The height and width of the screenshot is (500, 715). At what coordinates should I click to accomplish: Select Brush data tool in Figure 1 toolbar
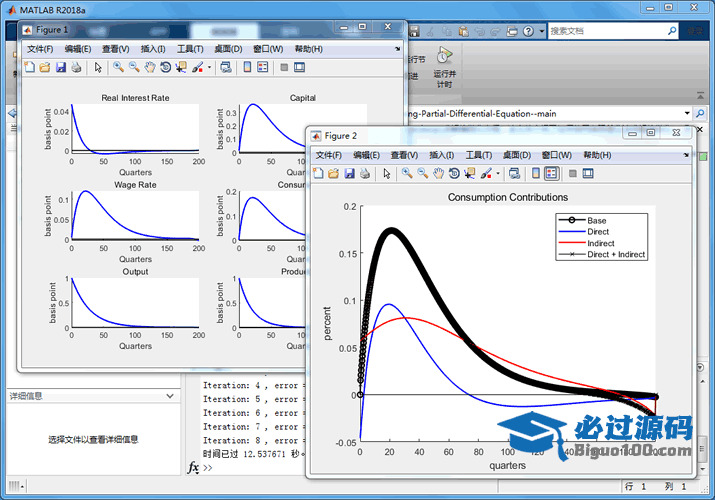(x=197, y=67)
